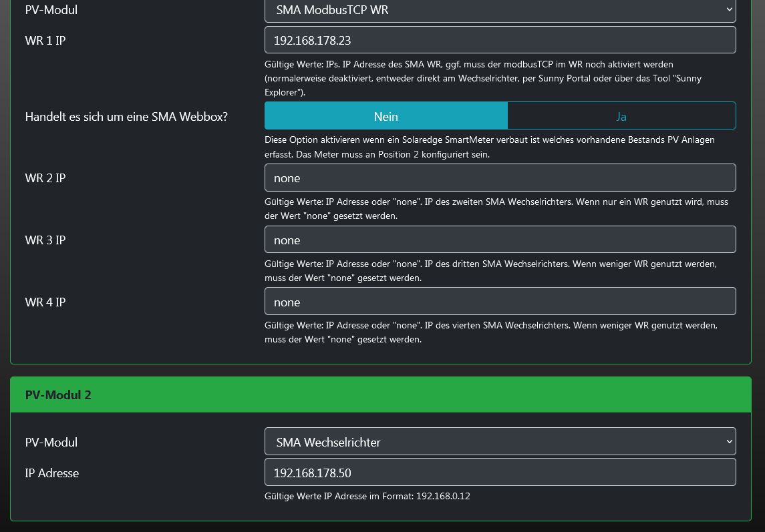Click the WR 4 IP label
This screenshot has width=765, height=532.
click(x=45, y=302)
